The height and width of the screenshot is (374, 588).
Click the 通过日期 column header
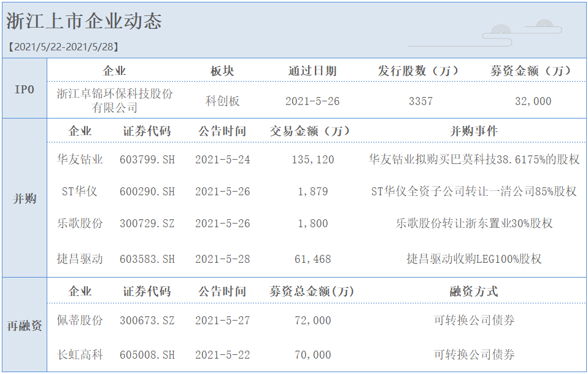[x=312, y=71]
